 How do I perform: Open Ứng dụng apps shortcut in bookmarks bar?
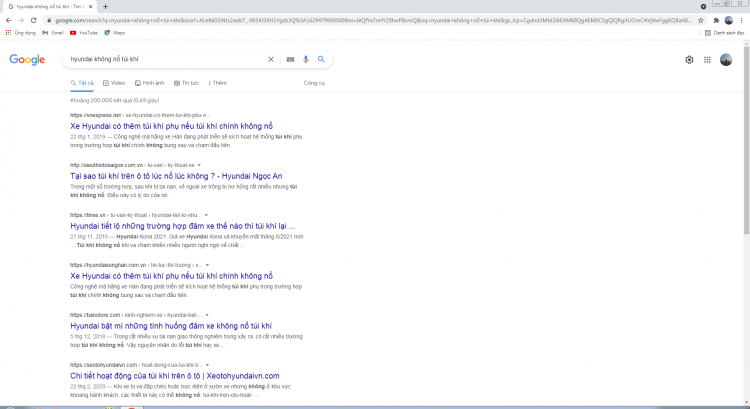(21, 33)
